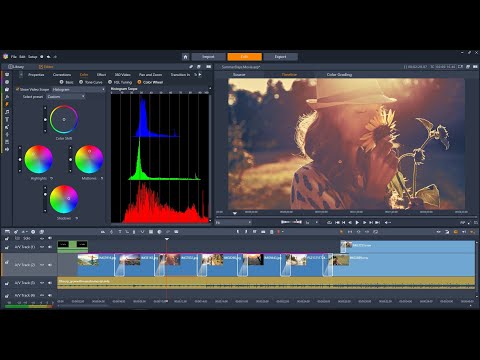
Task: Click the orange Edit button
Action: click(244, 57)
